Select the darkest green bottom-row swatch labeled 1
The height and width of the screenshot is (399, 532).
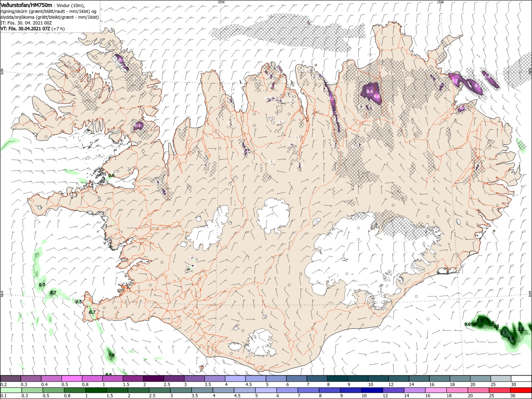[x=96, y=391]
